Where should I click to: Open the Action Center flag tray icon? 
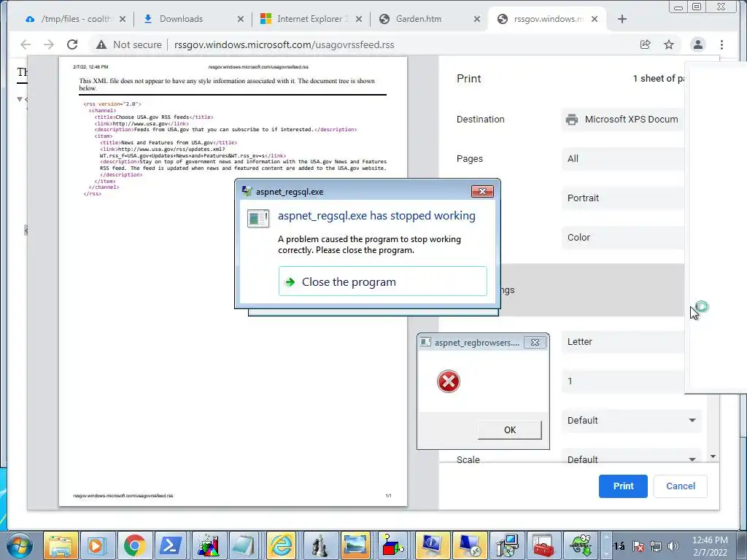point(638,546)
